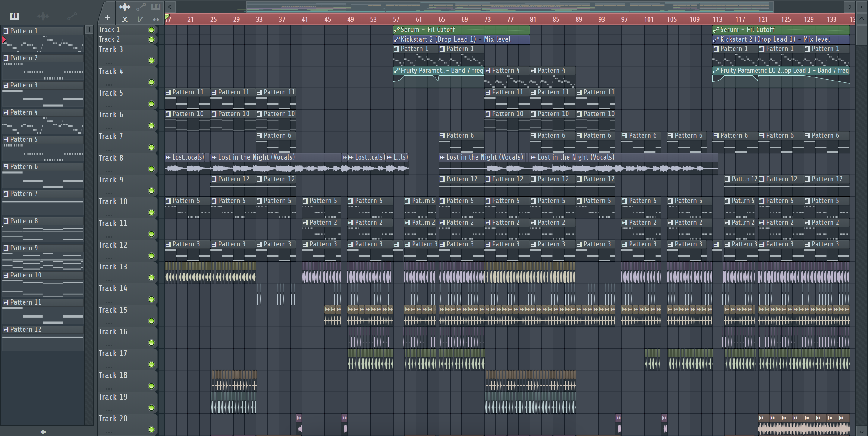868x436 pixels.
Task: Open clip menu of Pattern 12 at bar 25
Action: coord(214,179)
